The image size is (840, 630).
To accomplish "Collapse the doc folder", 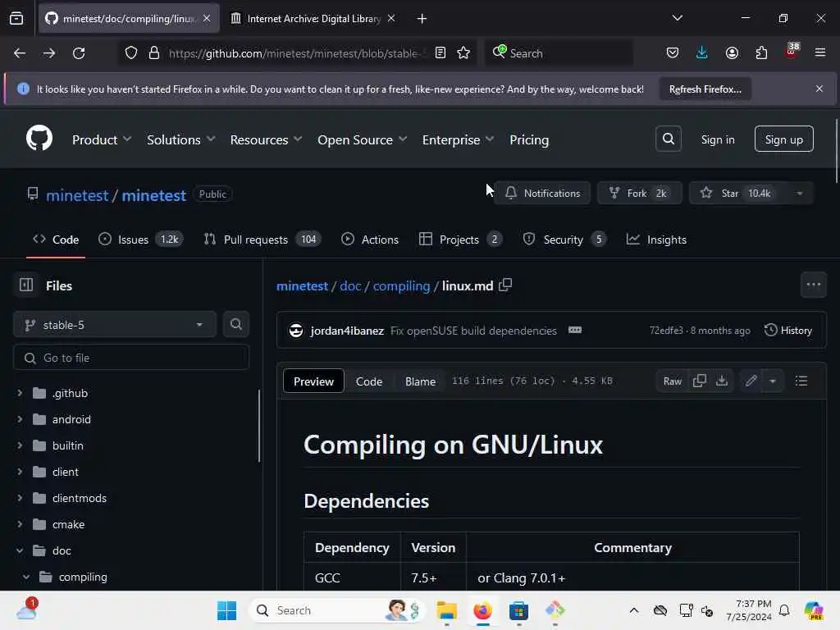I will point(20,550).
